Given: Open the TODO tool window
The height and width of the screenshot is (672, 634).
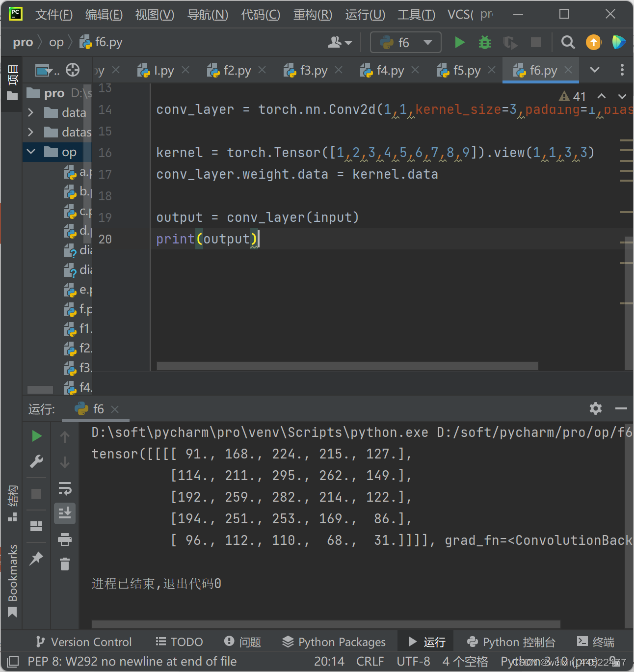Looking at the screenshot, I should (179, 642).
